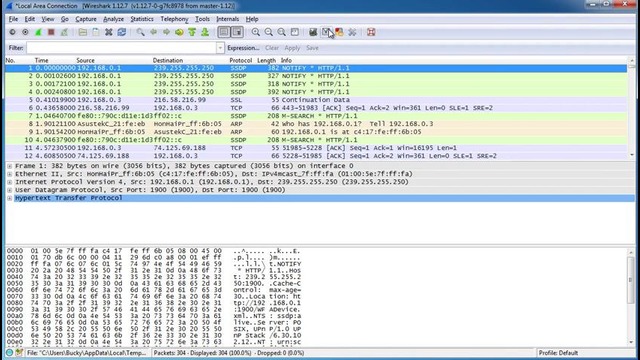Toggle packet list colorization
This screenshot has width=640, height=360.
coord(224,32)
